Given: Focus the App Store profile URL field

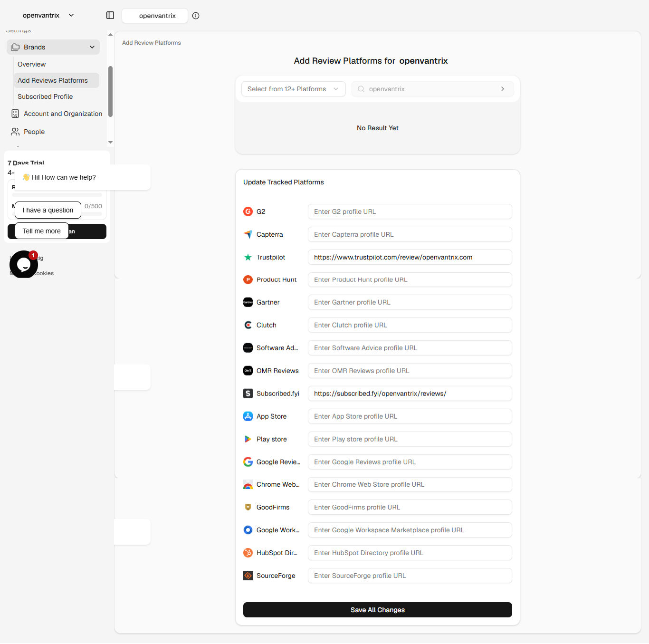Looking at the screenshot, I should coord(410,416).
